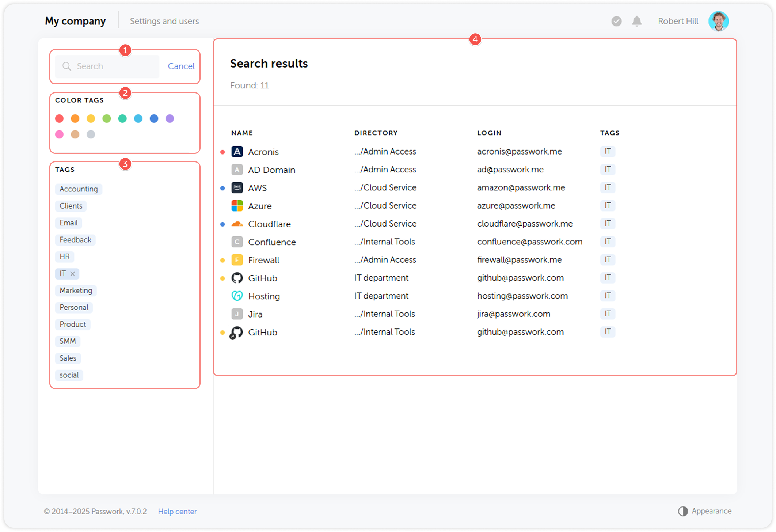Remove the IT tag filter
This screenshot has height=532, width=776.
pos(73,273)
